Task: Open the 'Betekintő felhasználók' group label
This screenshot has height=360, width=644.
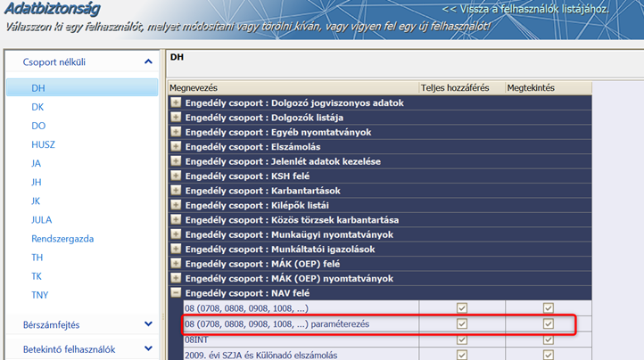Action: coord(69,349)
